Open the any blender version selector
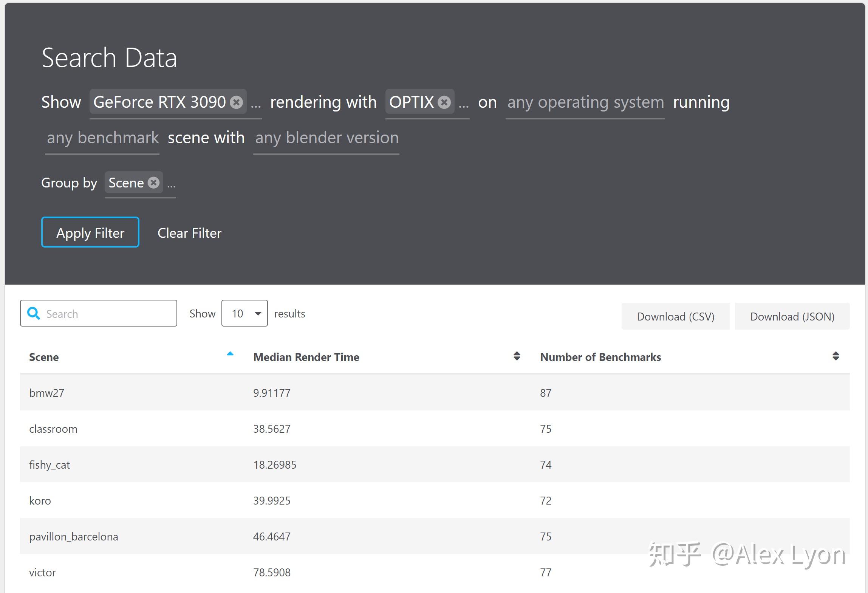The image size is (868, 593). [326, 138]
